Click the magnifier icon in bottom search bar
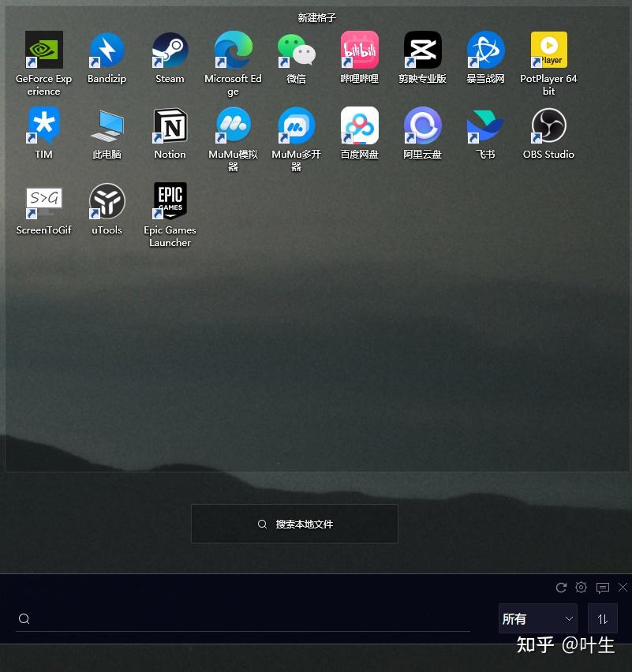Image resolution: width=632 pixels, height=672 pixels. coord(24,618)
